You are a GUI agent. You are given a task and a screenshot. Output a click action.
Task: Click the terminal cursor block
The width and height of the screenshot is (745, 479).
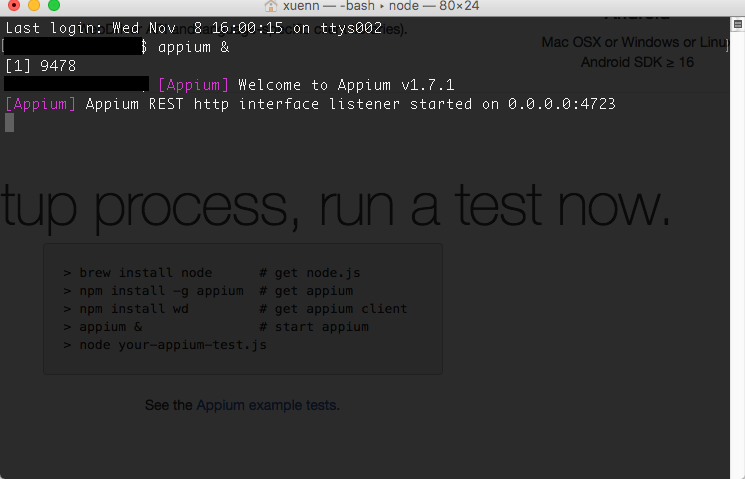[10, 123]
